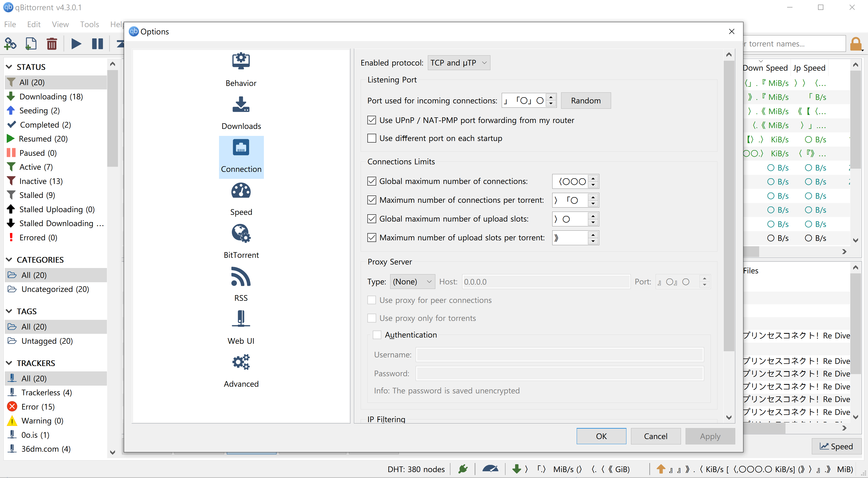
Task: Uncheck Global maximum number of connections
Action: (371, 181)
